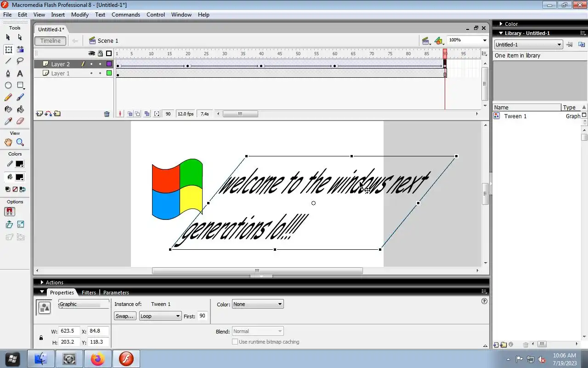Toggle Snap to Objects magnet option
The height and width of the screenshot is (368, 588).
coord(10,212)
